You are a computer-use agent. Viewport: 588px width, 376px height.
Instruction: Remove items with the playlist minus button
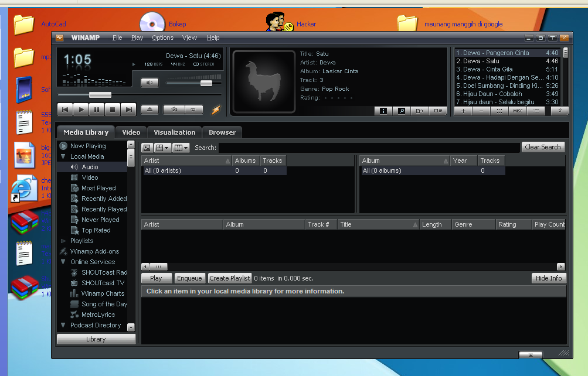[x=481, y=111]
